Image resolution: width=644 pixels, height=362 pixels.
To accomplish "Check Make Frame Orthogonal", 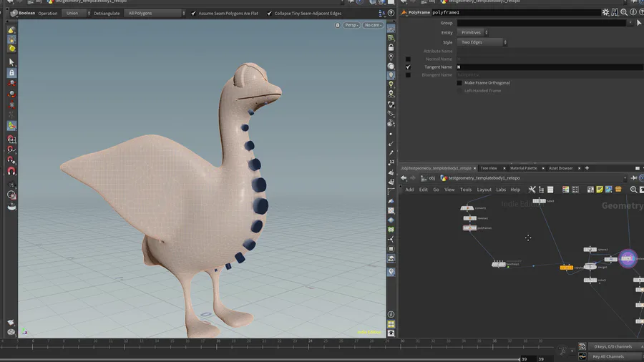I will pos(459,83).
